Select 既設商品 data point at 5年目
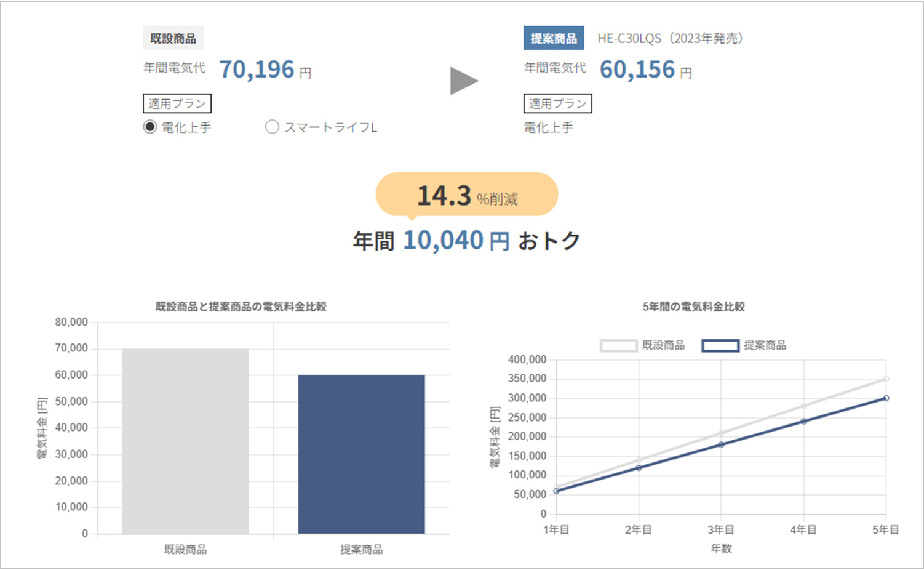Screen dimensions: 924x570 886,379
